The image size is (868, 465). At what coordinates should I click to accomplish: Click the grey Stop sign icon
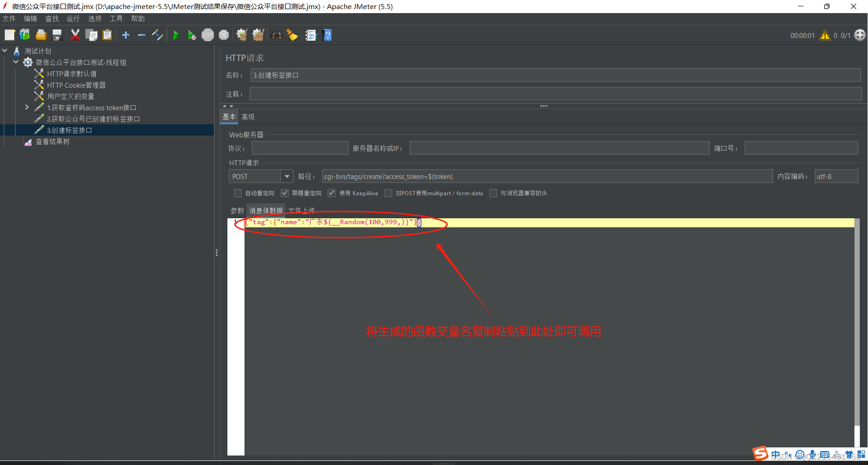point(208,35)
